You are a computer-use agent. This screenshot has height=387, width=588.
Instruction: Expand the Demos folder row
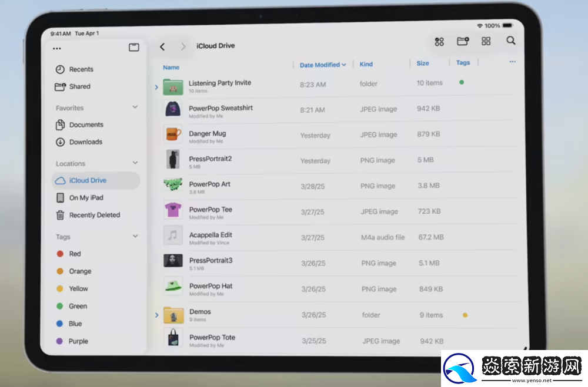pyautogui.click(x=156, y=314)
